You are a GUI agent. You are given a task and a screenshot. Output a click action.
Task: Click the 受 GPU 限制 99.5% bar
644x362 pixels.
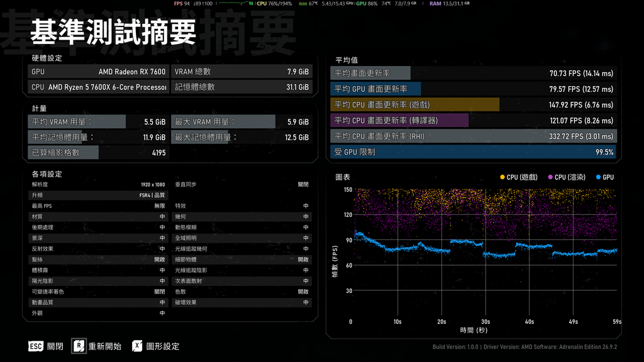(x=474, y=152)
